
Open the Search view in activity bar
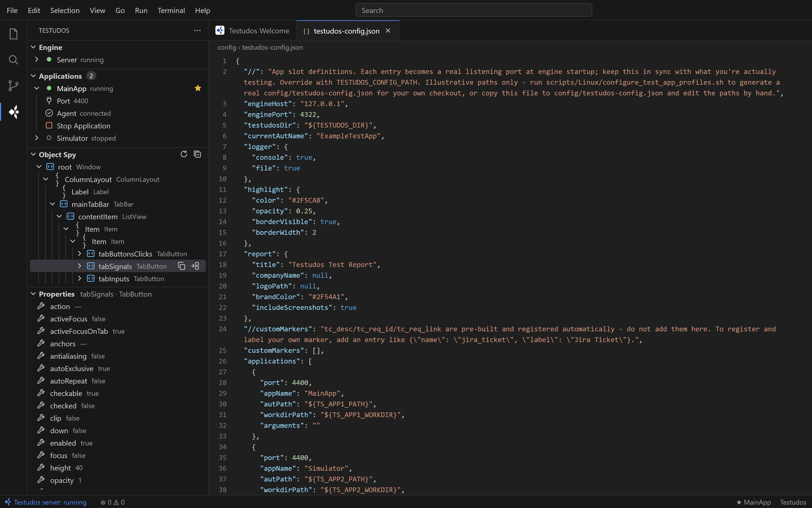(x=14, y=60)
